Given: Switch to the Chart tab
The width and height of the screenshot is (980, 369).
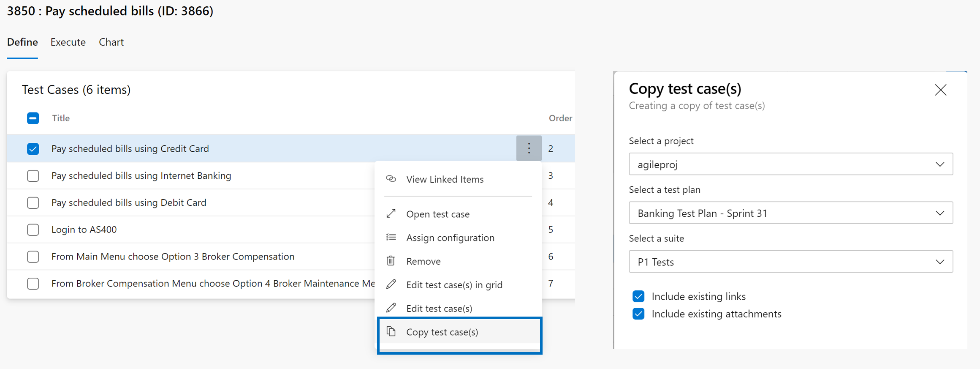Looking at the screenshot, I should pos(111,42).
